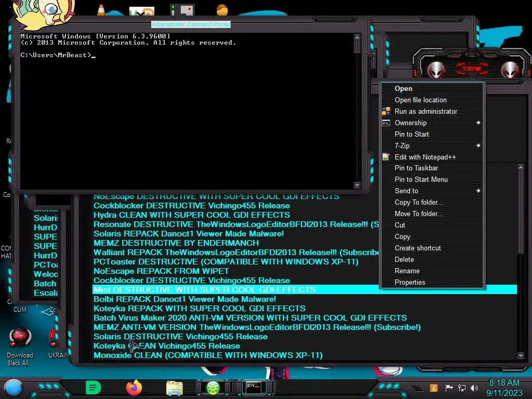Screen dimensions: 532x399
Task: Open the Action Center flag icon
Action: [x=449, y=388]
